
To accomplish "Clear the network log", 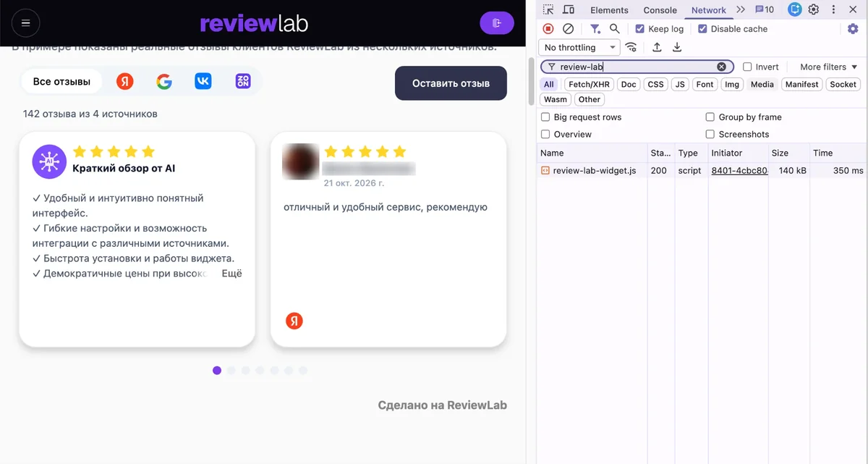I will (x=569, y=29).
